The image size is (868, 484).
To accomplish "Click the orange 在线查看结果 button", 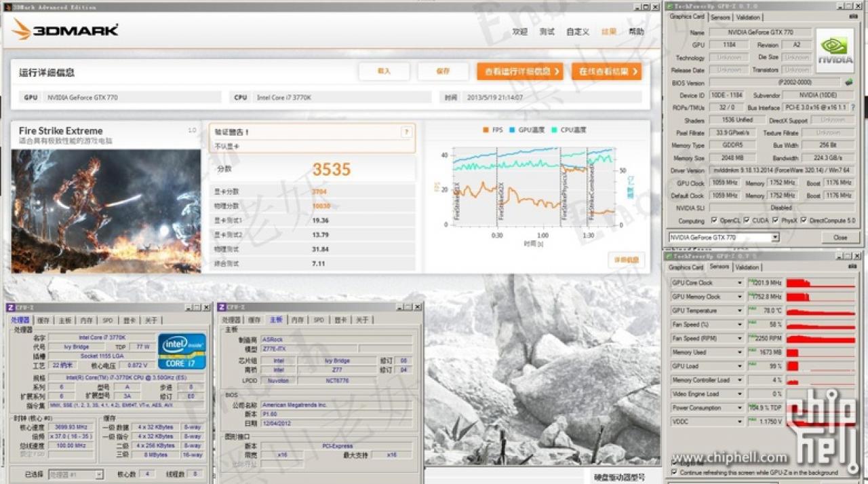I will click(606, 71).
